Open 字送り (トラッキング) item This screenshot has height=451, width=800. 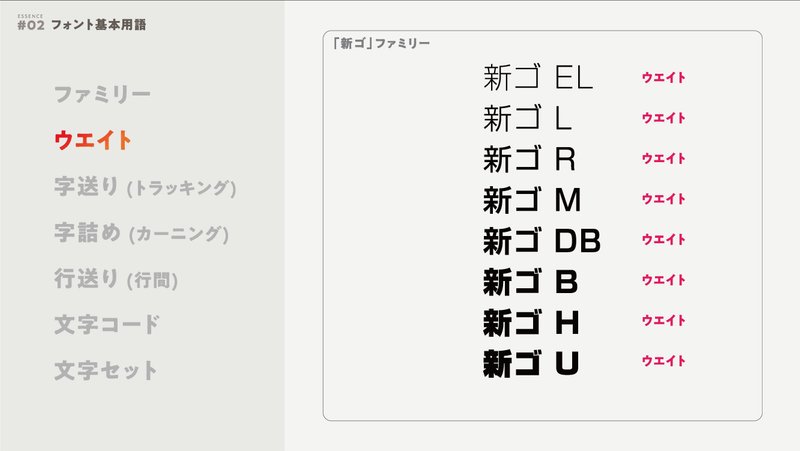pyautogui.click(x=145, y=187)
